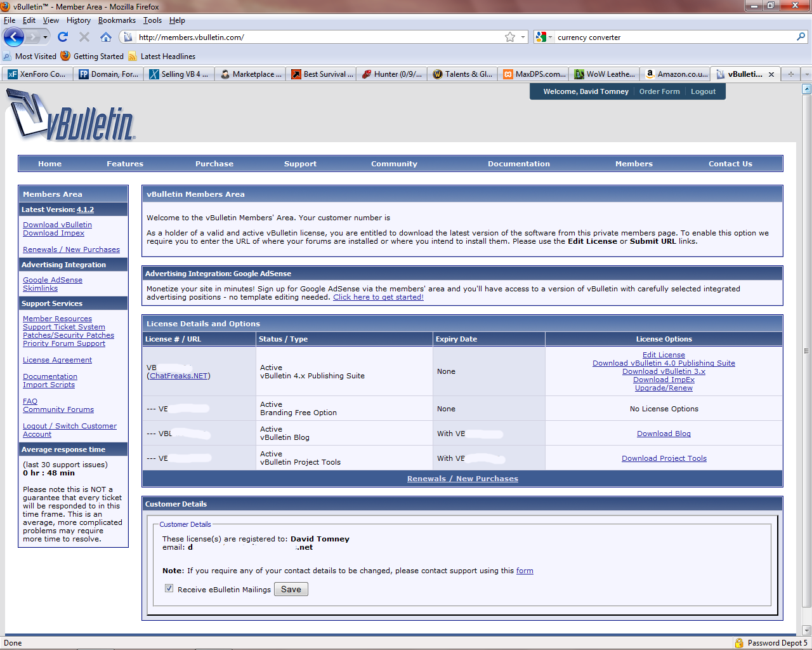Screen dimensions: 812x650
Task: Click the vertical scrollbar down arrow
Action: pyautogui.click(x=807, y=630)
